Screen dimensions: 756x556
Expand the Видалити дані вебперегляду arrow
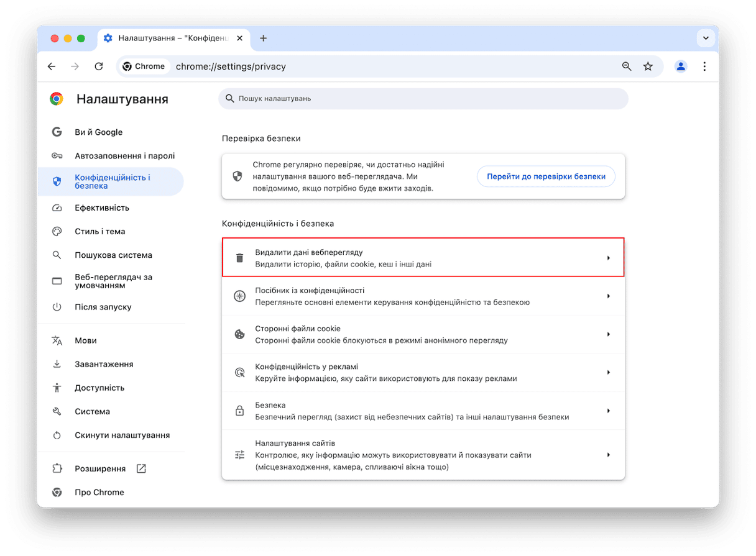[x=609, y=258]
